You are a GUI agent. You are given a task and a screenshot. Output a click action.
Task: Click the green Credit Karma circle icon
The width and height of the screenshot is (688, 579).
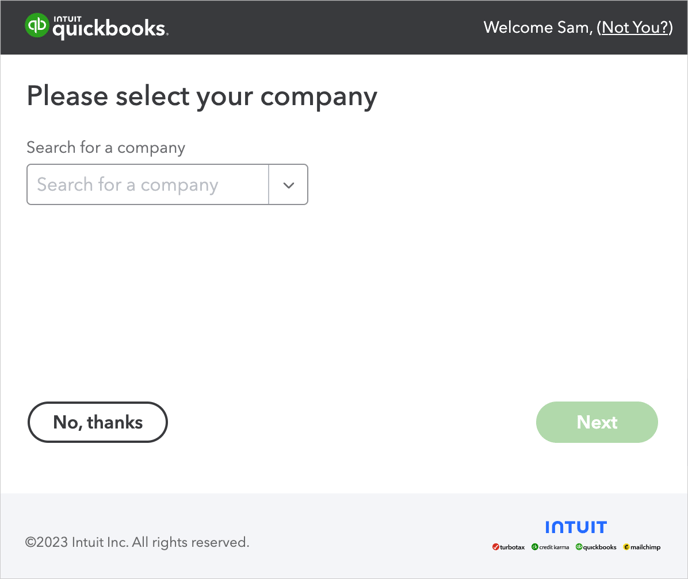coord(535,547)
